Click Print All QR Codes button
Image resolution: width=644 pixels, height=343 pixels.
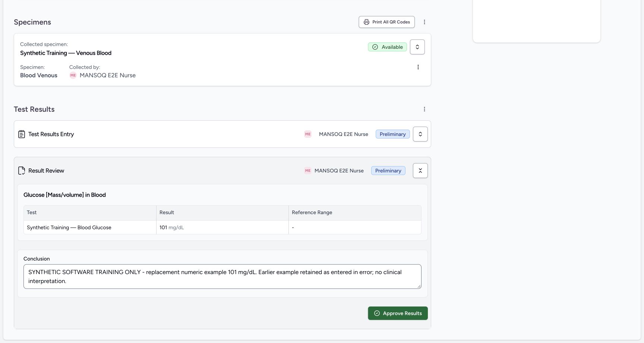coord(386,22)
